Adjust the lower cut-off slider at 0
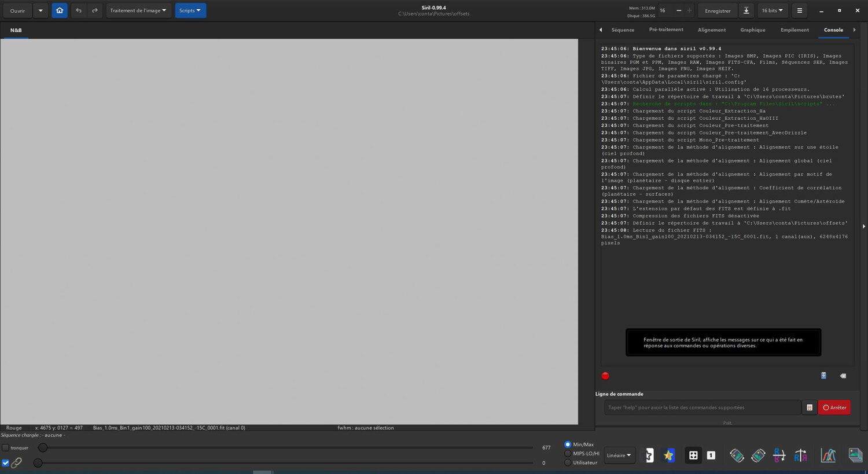The image size is (868, 474). [38, 463]
